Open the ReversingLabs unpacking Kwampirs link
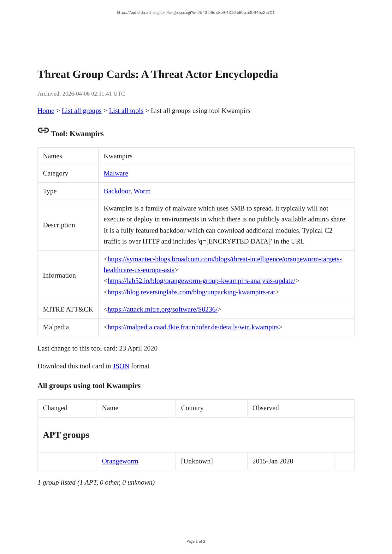Screen dimensions: 392x554 coord(191,292)
